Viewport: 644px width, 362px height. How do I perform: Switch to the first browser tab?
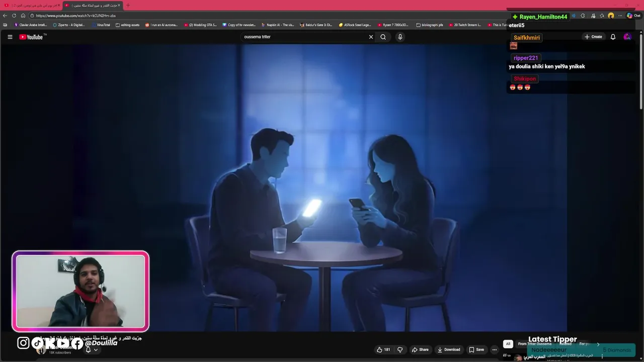32,6
